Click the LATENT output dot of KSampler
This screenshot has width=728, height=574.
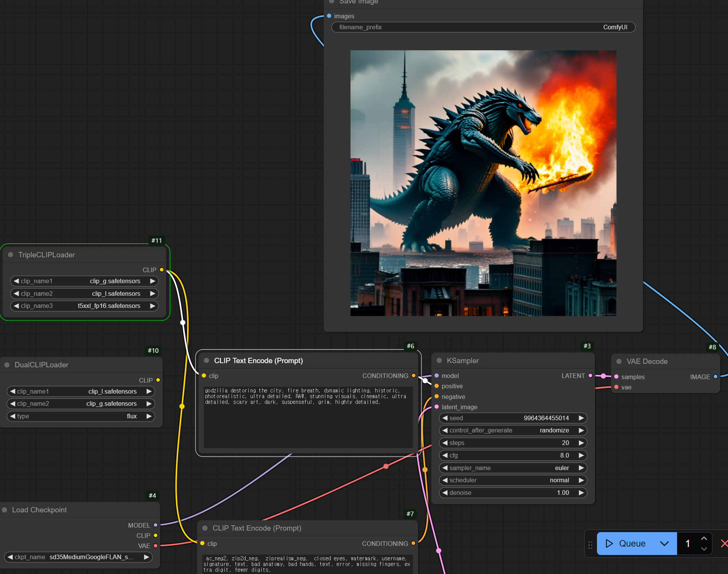[x=590, y=375]
